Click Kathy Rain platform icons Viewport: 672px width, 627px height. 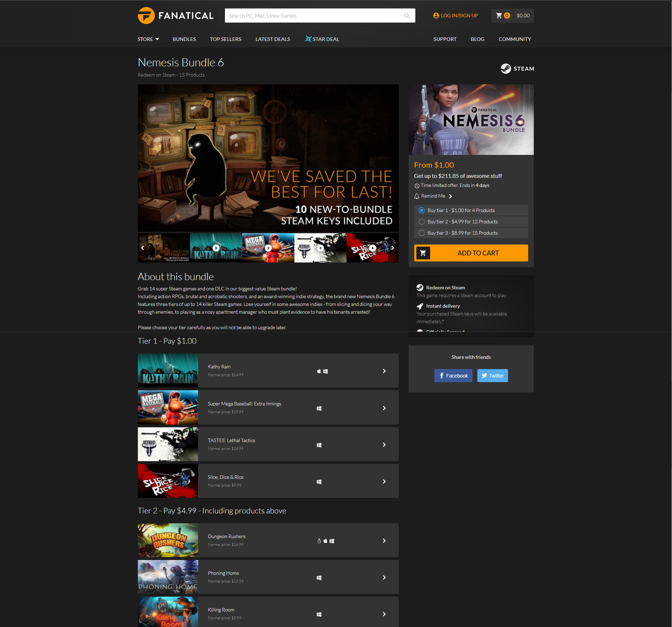322,371
